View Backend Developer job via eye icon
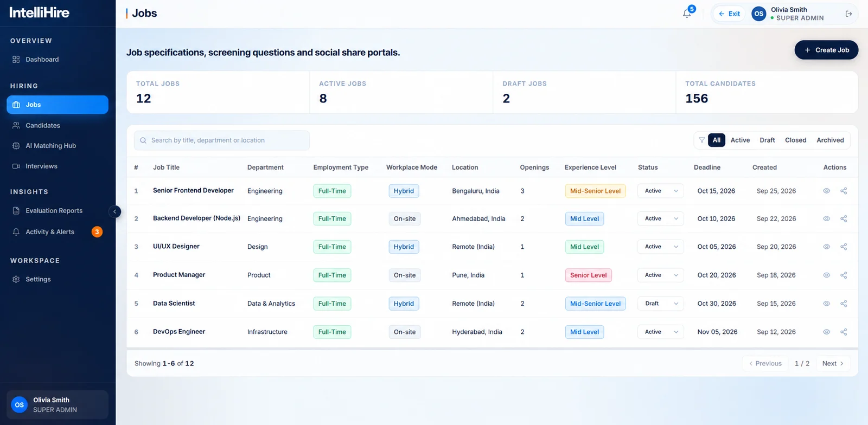The height and width of the screenshot is (425, 868). 826,219
